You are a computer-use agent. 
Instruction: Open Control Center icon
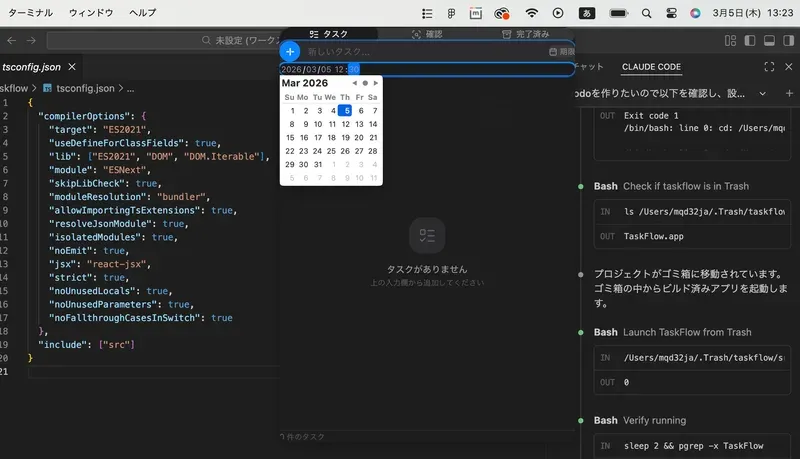(x=671, y=13)
